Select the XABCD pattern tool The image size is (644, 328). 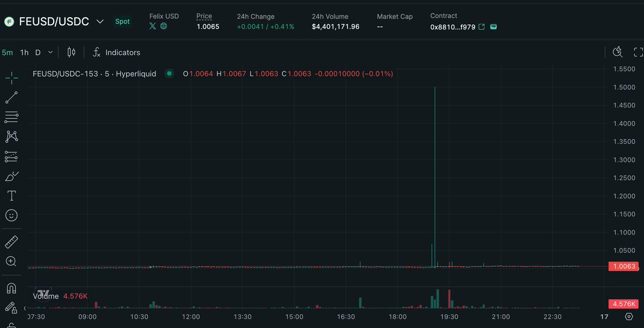coord(11,136)
